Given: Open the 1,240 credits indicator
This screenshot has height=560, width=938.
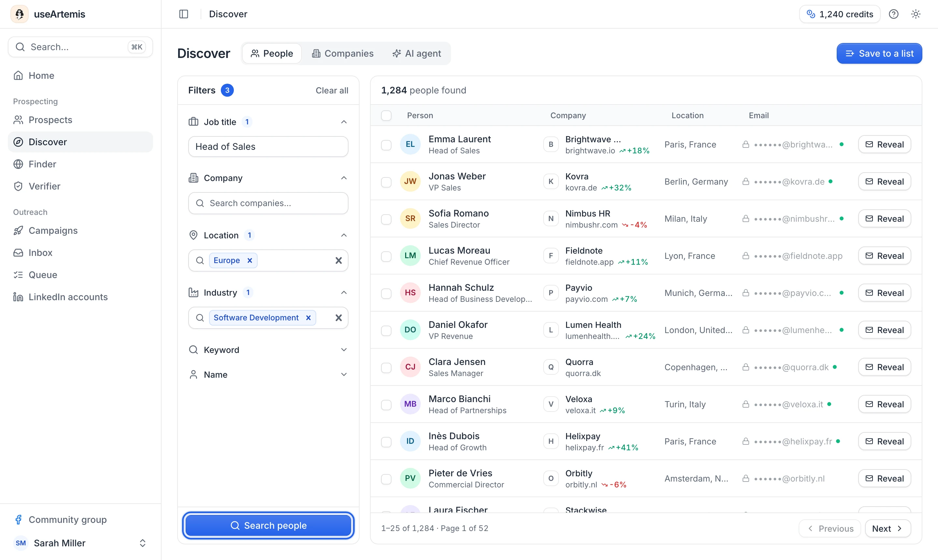Looking at the screenshot, I should click(x=840, y=14).
